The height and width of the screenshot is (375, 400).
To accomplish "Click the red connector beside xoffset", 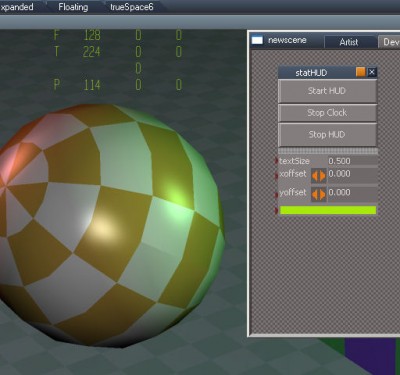I will coord(276,175).
